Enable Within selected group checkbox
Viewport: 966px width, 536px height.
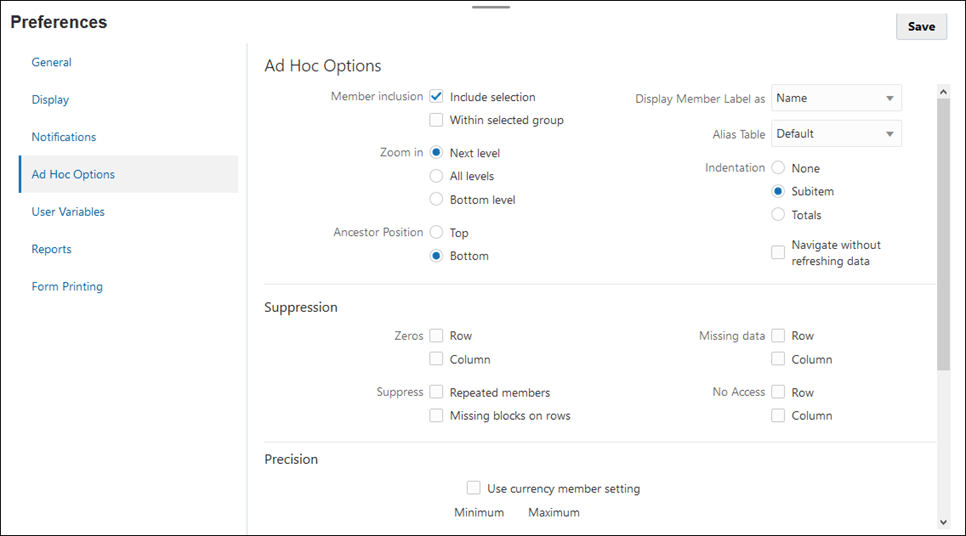click(437, 120)
